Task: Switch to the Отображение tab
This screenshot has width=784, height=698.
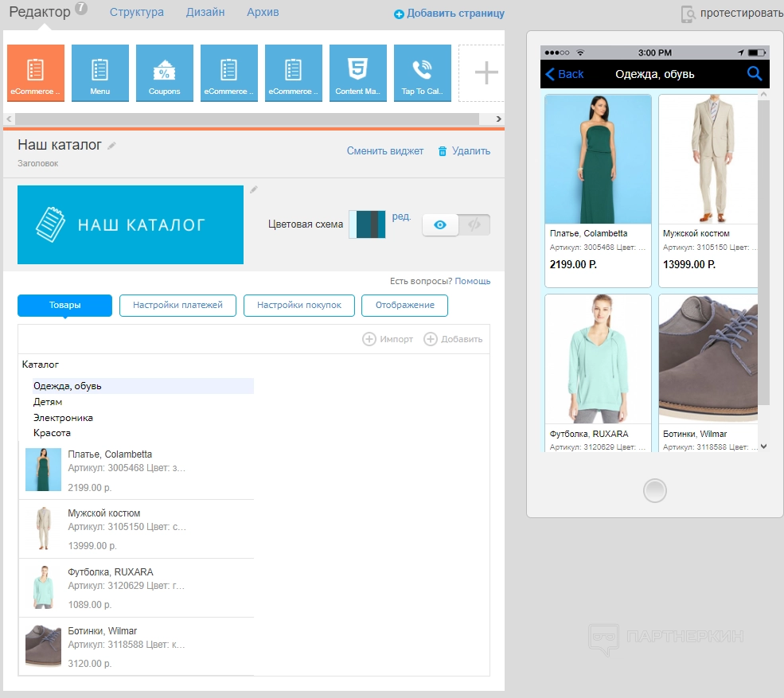Action: pyautogui.click(x=404, y=306)
